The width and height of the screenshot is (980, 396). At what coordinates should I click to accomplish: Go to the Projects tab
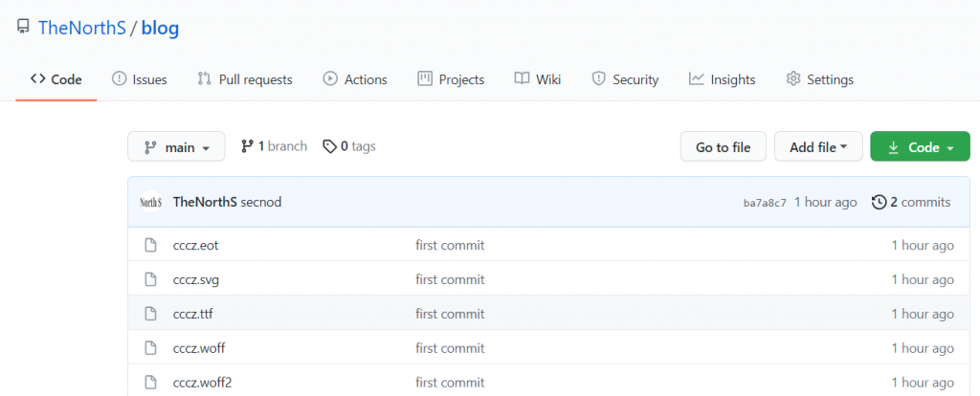click(x=451, y=79)
